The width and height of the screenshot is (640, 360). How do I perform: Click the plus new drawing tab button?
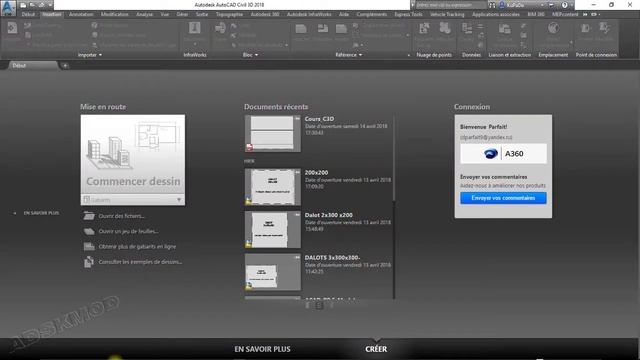(65, 65)
